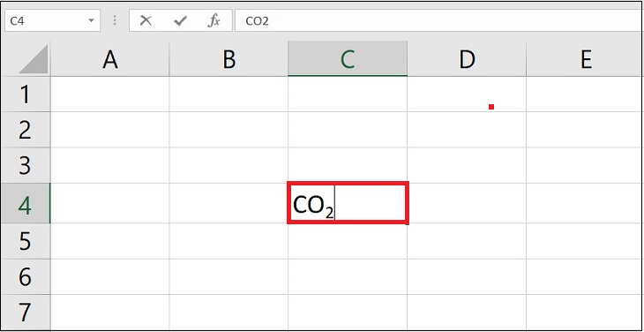Image resolution: width=644 pixels, height=332 pixels.
Task: Confirm the entry with the checkmark
Action: pyautogui.click(x=180, y=20)
